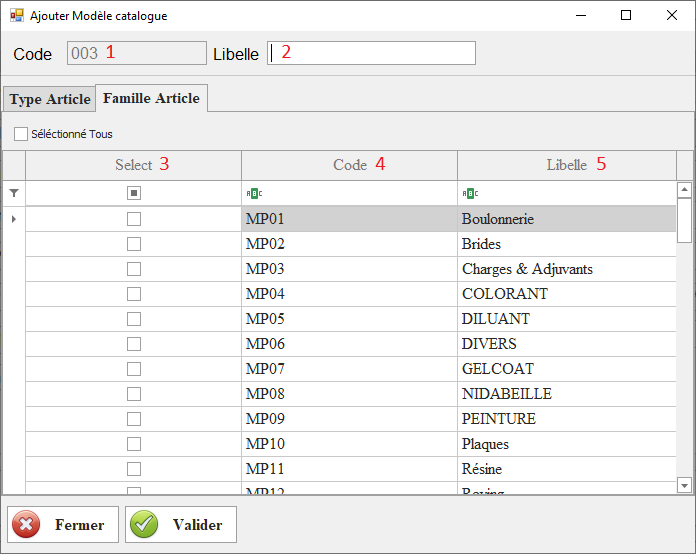Click the row indicator arrow beside MP01
Screen dimensions: 697x555
click(13, 219)
